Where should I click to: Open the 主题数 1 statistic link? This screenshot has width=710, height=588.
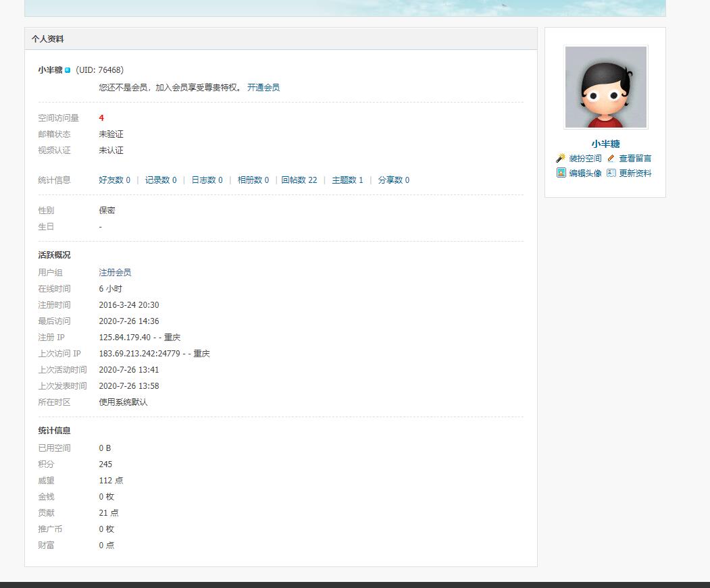[347, 180]
